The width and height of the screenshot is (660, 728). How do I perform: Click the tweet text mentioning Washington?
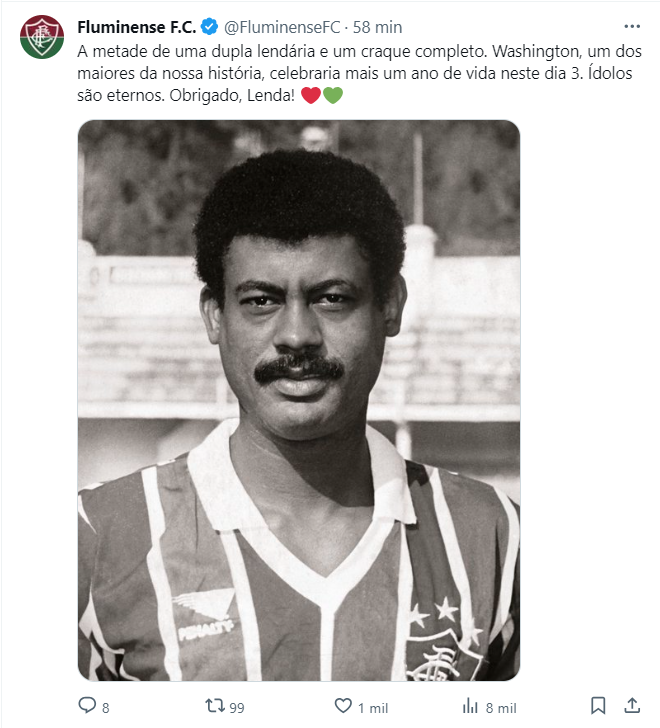coord(359,73)
